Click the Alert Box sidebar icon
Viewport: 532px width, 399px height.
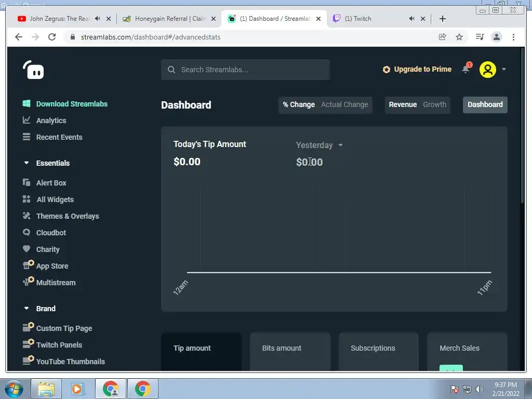(26, 182)
